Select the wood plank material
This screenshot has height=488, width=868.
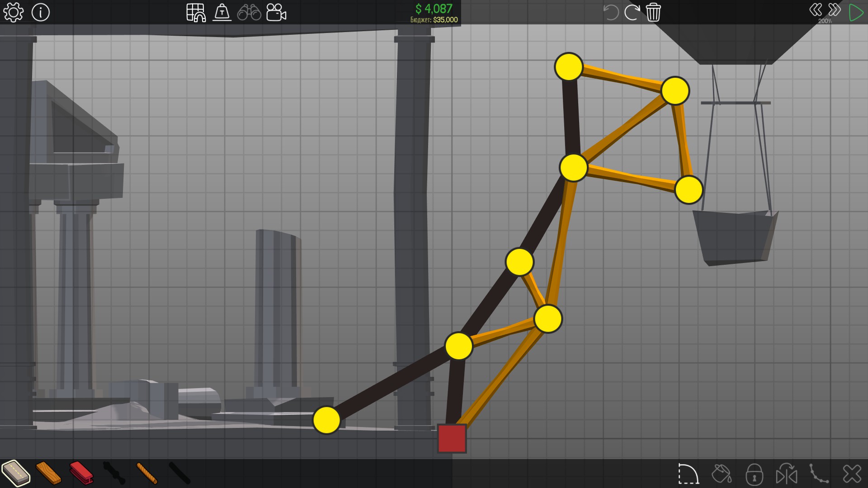coord(48,473)
